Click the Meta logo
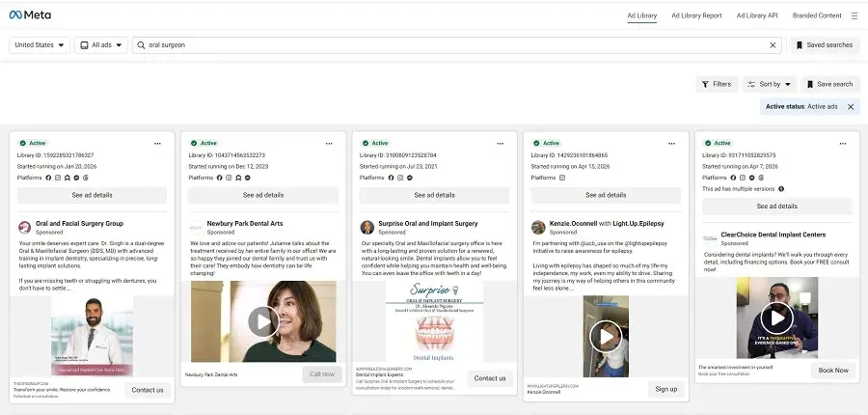 30,15
